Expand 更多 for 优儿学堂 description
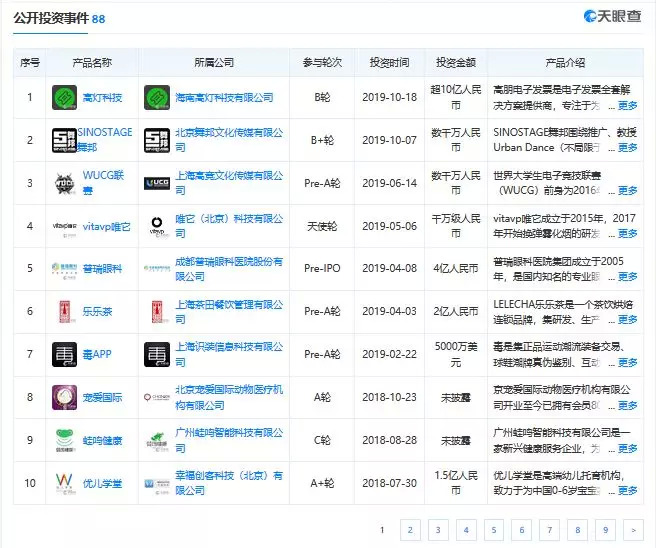The height and width of the screenshot is (548, 656). 627,491
